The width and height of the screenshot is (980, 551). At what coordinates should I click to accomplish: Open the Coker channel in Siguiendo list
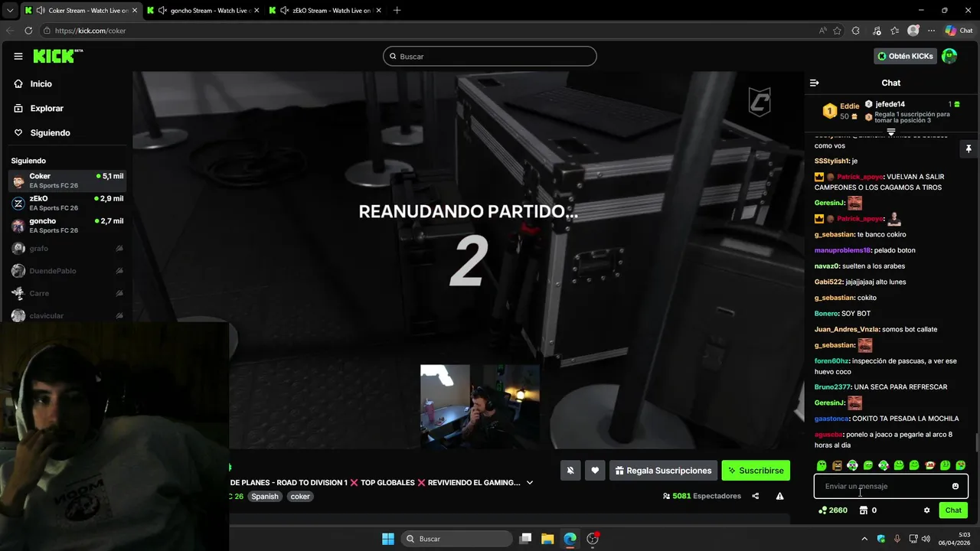67,181
